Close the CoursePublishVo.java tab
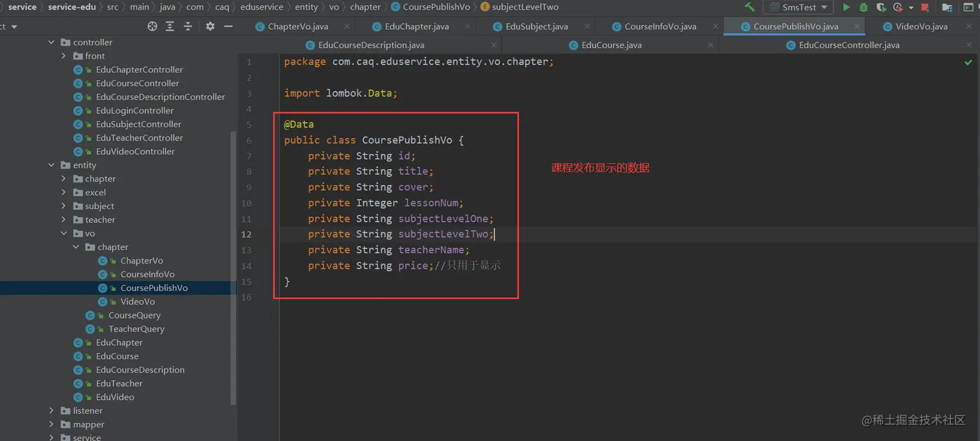Image resolution: width=980 pixels, height=441 pixels. click(x=857, y=27)
